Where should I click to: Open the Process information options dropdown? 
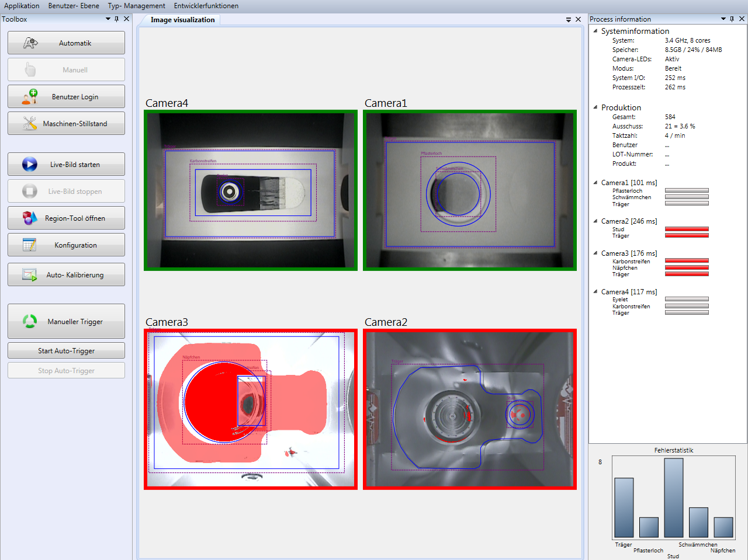pos(723,19)
